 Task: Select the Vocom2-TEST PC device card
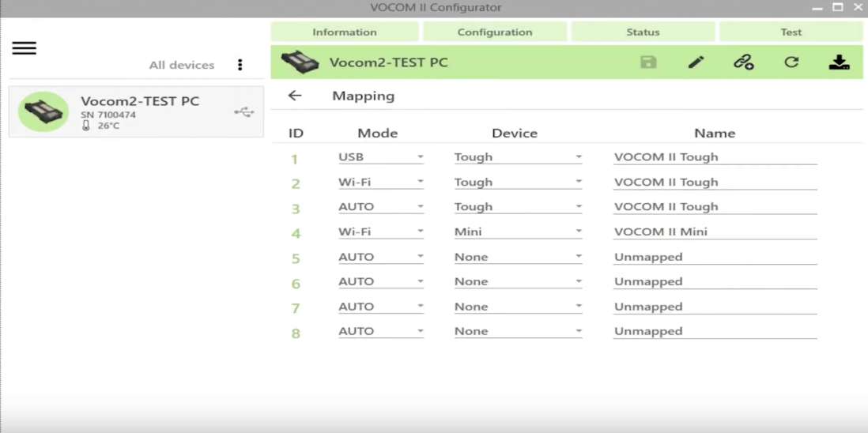pyautogui.click(x=136, y=111)
